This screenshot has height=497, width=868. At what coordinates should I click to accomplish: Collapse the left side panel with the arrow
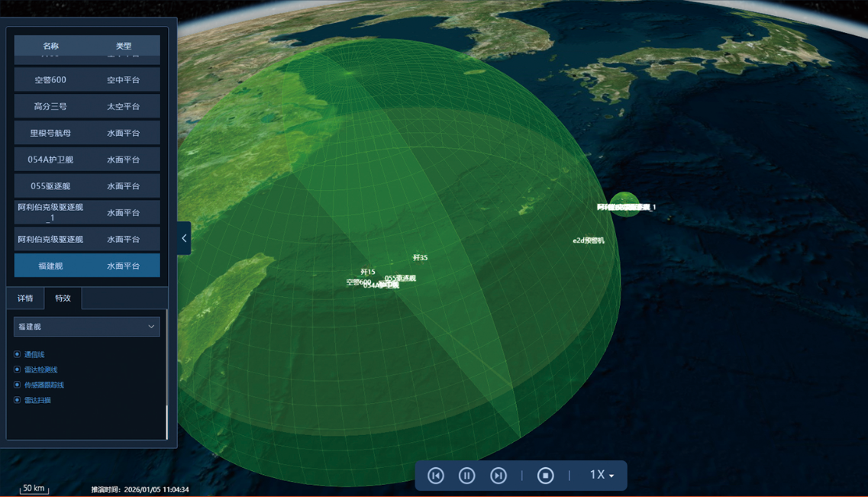(184, 238)
